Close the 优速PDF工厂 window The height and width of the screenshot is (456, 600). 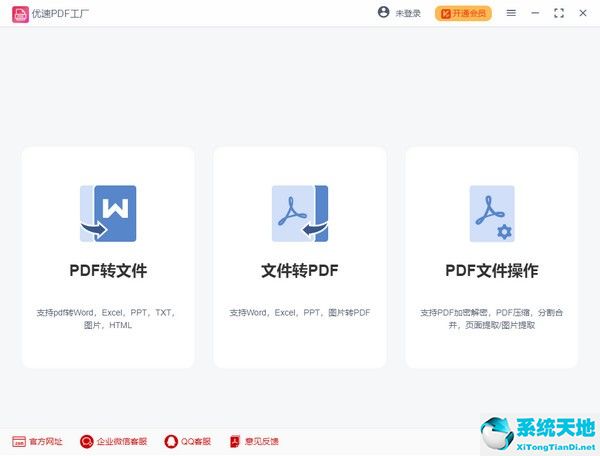point(583,13)
